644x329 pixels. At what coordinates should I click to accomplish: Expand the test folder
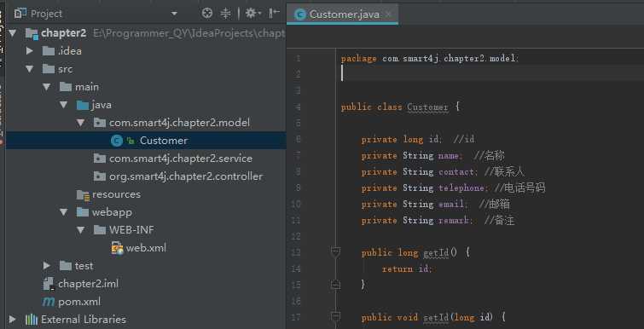coord(46,266)
